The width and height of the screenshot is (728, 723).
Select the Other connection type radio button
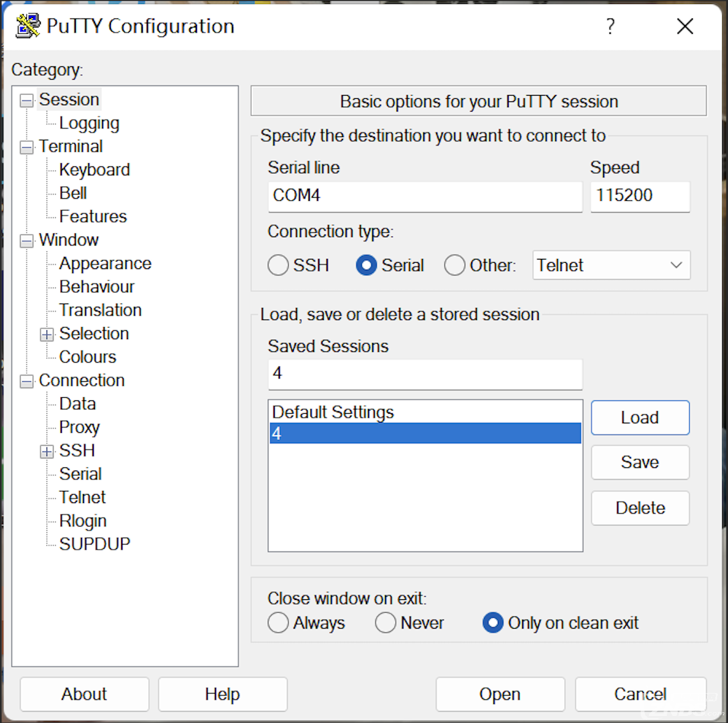pyautogui.click(x=455, y=265)
